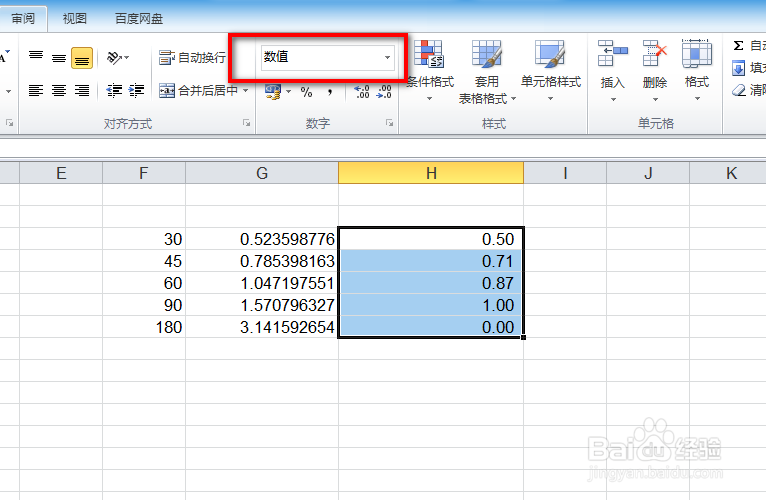The height and width of the screenshot is (500, 766).
Task: Select cell with 1.570796327
Action: (x=262, y=305)
